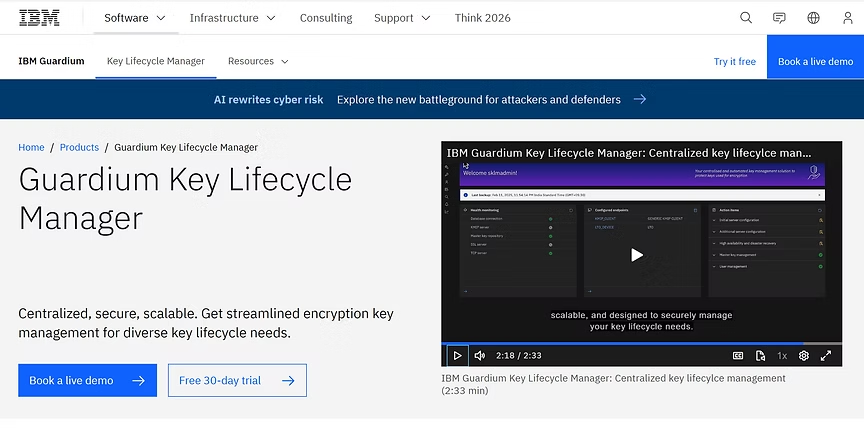This screenshot has height=430, width=864.
Task: Open the video transcript icon
Action: [760, 356]
